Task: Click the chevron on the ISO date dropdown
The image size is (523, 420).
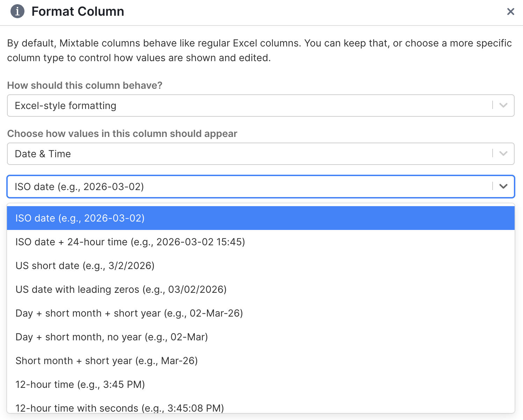Action: [x=503, y=187]
